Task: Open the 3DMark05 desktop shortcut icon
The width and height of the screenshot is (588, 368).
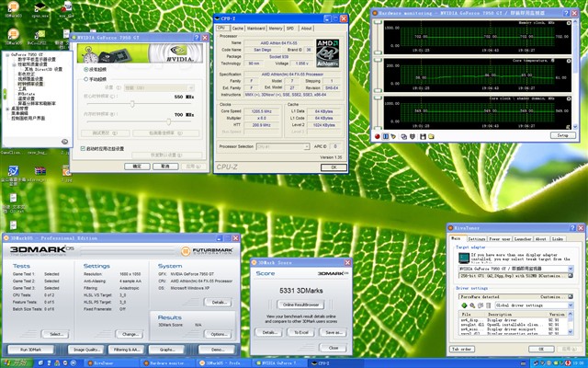Action: coord(14,36)
